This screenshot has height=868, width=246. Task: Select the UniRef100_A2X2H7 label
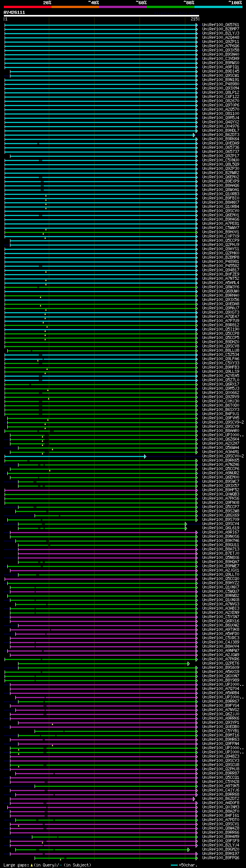pos(221,443)
